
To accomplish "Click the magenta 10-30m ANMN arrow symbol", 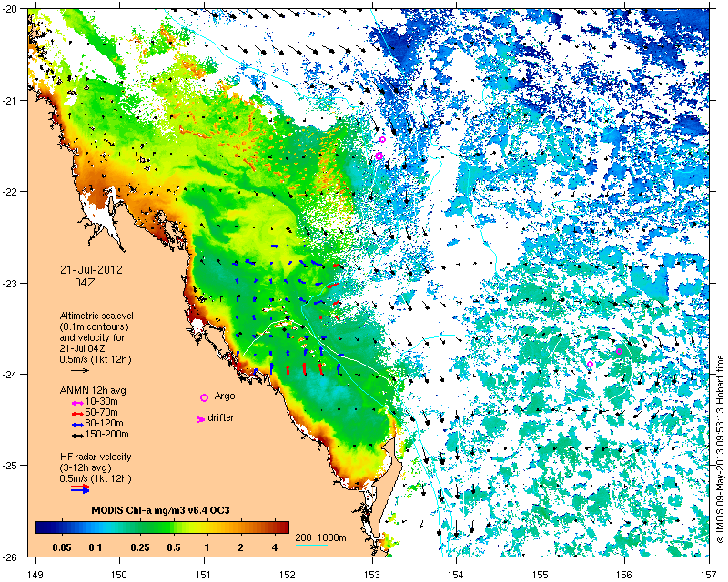I will click(77, 403).
